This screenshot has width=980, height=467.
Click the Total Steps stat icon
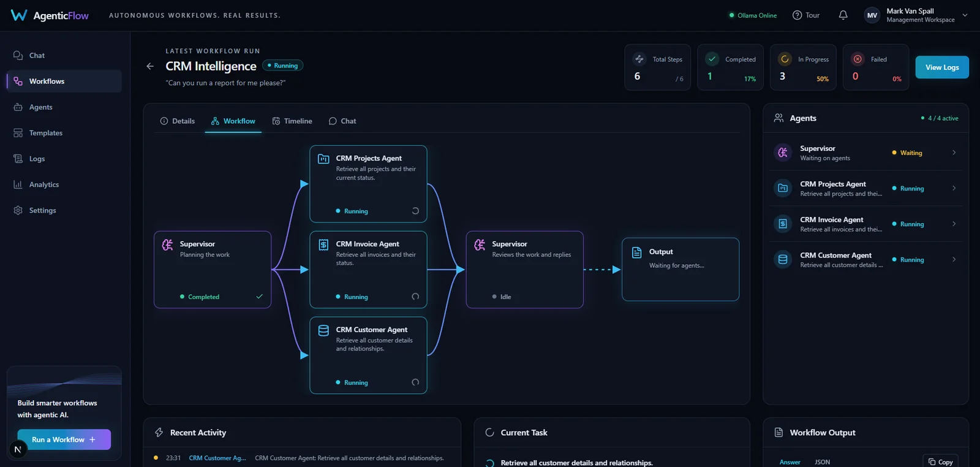click(x=639, y=59)
